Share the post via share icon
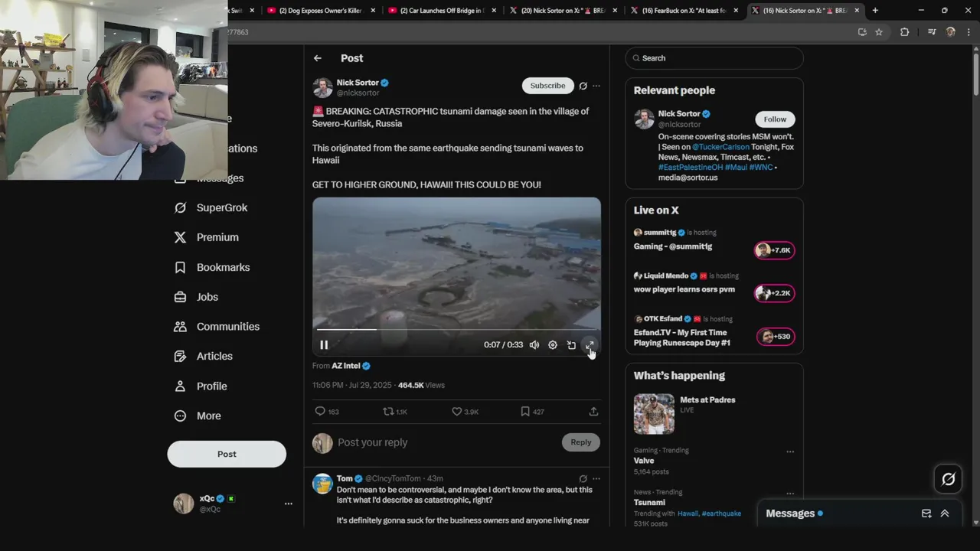 click(x=593, y=412)
